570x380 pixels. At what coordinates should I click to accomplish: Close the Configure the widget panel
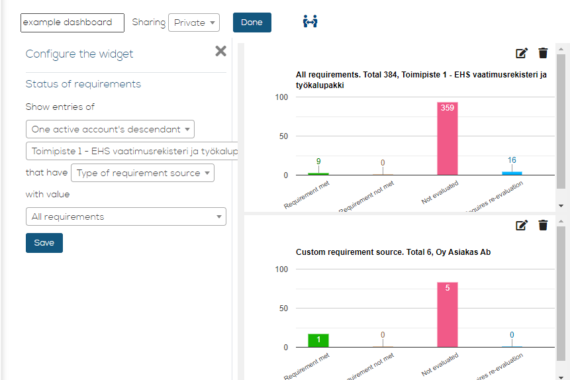[221, 51]
